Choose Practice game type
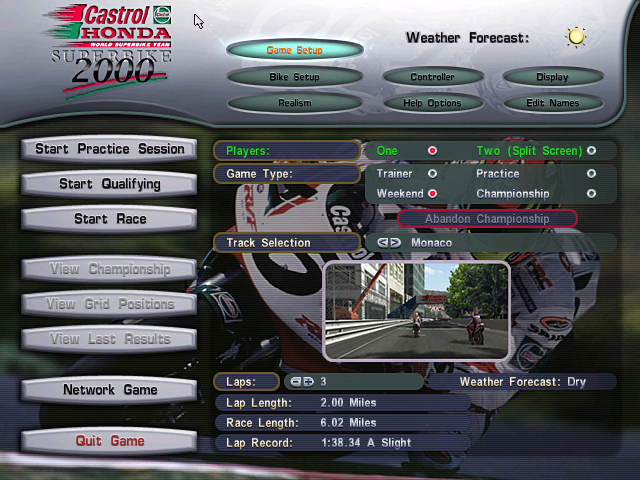640x480 pixels. 591,174
